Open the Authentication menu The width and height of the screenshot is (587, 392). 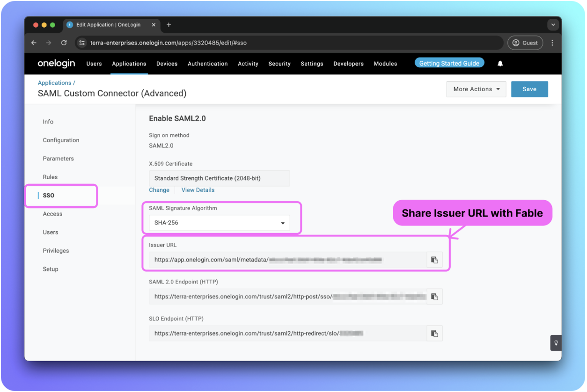click(208, 64)
